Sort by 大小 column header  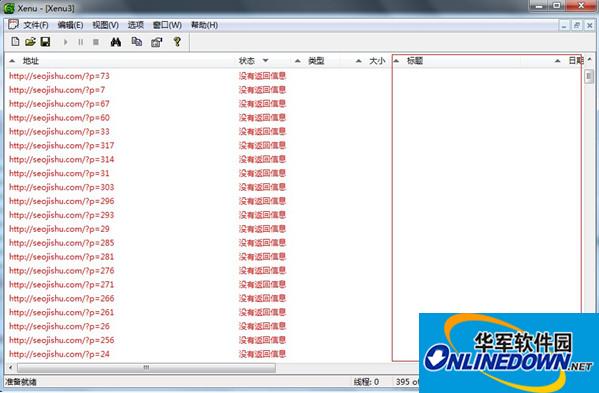click(372, 61)
